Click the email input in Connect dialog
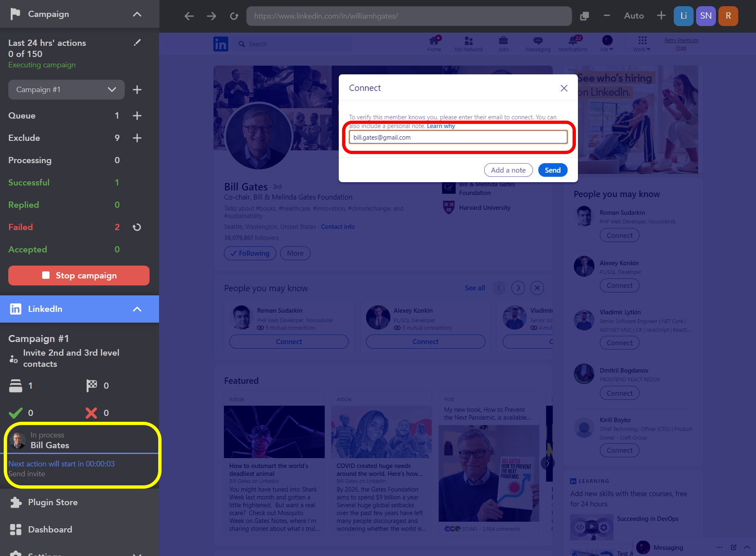 tap(458, 137)
